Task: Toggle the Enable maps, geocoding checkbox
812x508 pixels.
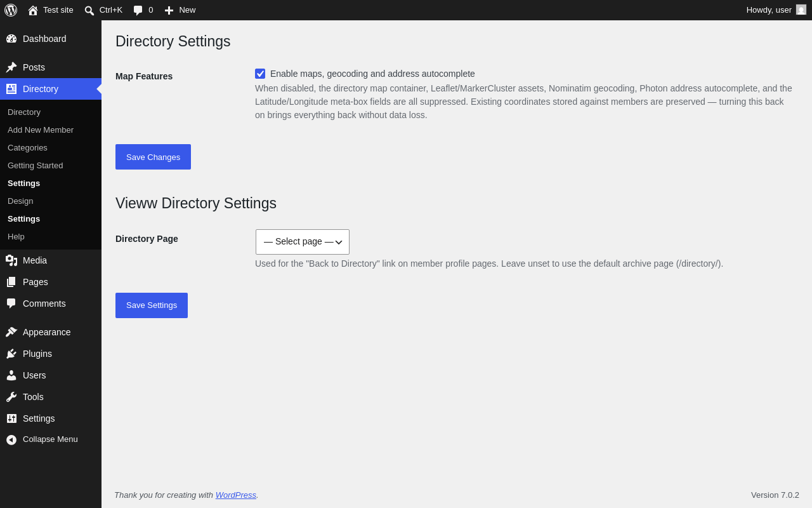Action: [260, 74]
